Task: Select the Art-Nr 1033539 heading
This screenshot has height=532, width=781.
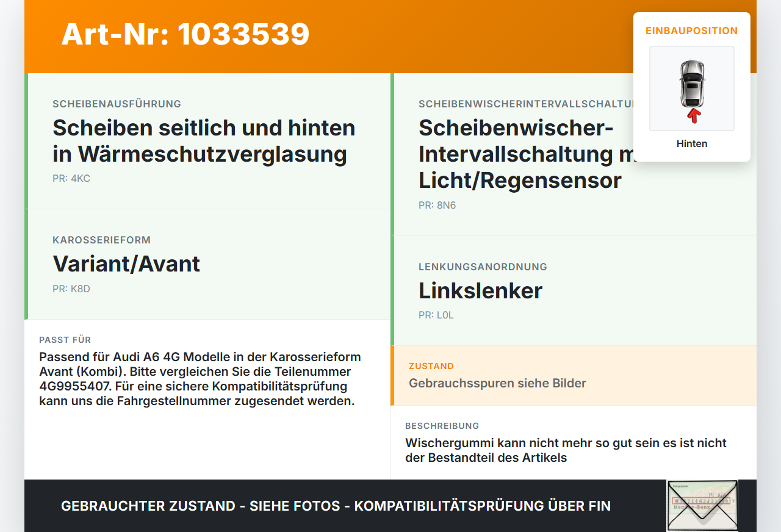Action: coord(185,34)
